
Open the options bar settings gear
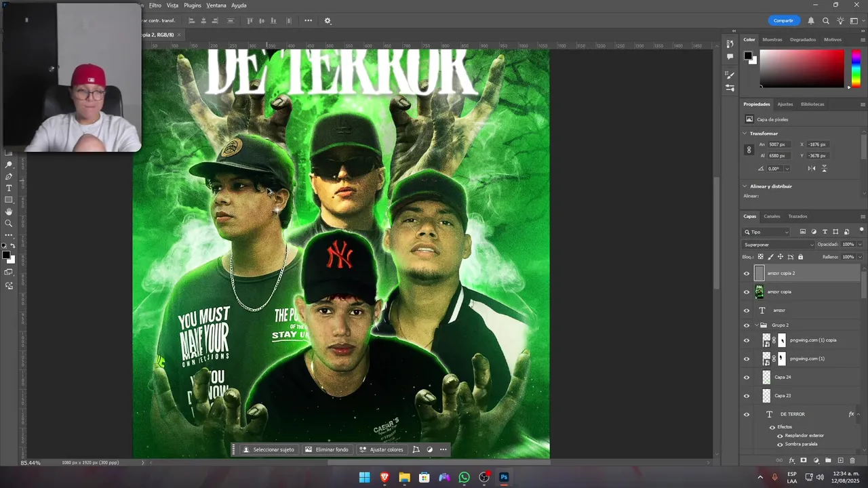pos(328,21)
